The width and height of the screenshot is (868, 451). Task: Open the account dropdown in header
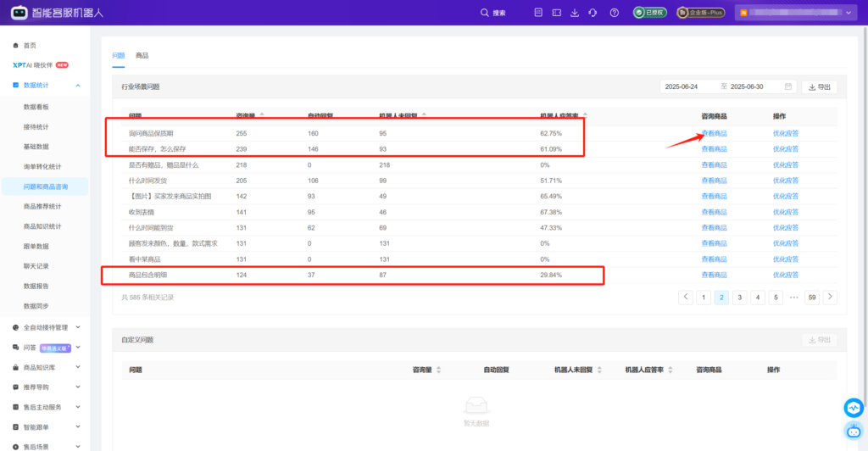tap(849, 13)
